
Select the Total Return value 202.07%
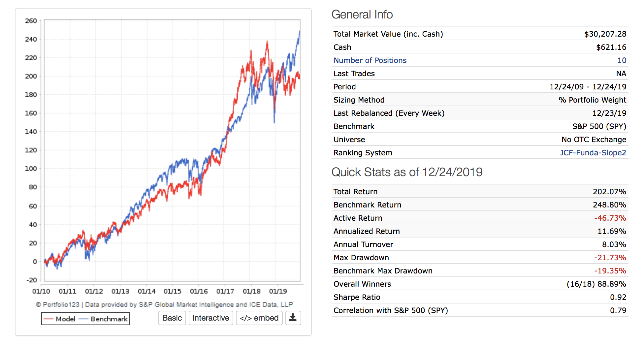point(609,192)
